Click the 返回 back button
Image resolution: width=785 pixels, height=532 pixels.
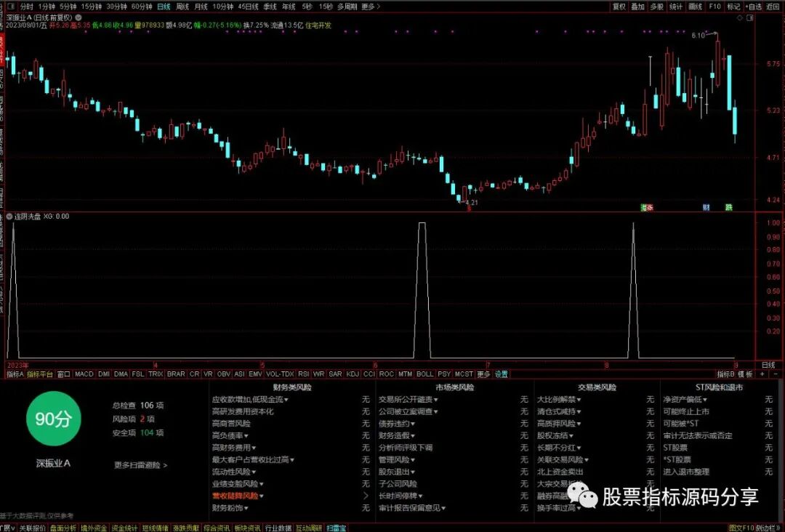[x=773, y=7]
